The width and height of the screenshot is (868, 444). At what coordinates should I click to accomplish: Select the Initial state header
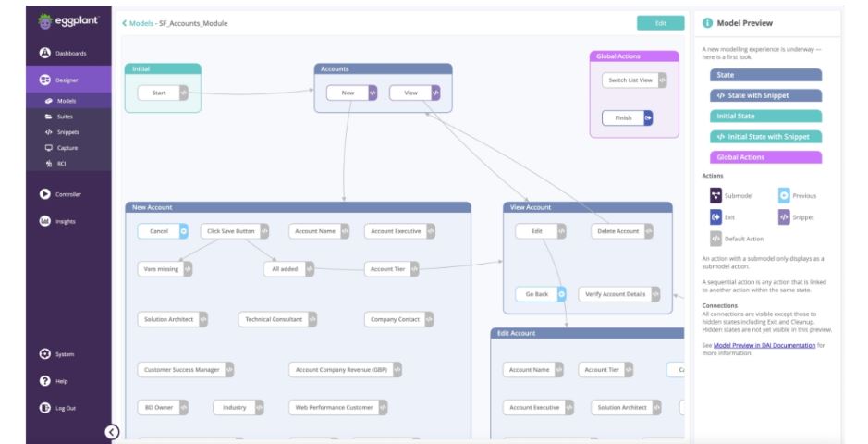point(163,68)
